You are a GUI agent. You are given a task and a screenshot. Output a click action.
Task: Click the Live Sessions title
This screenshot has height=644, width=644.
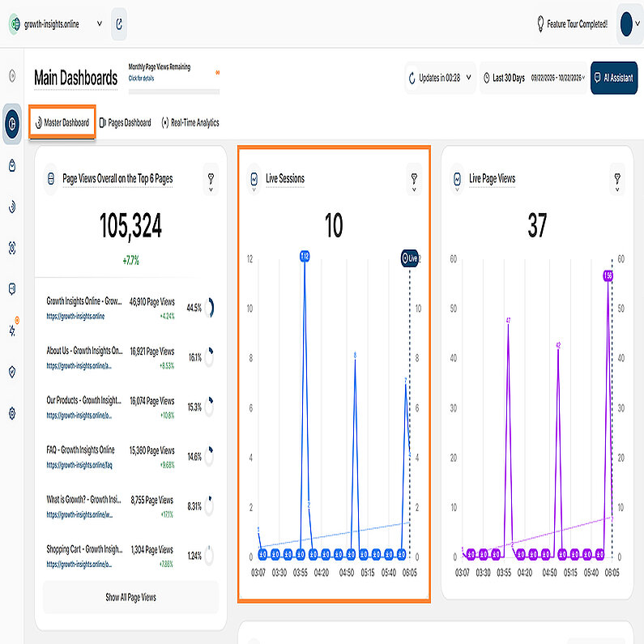tap(285, 179)
